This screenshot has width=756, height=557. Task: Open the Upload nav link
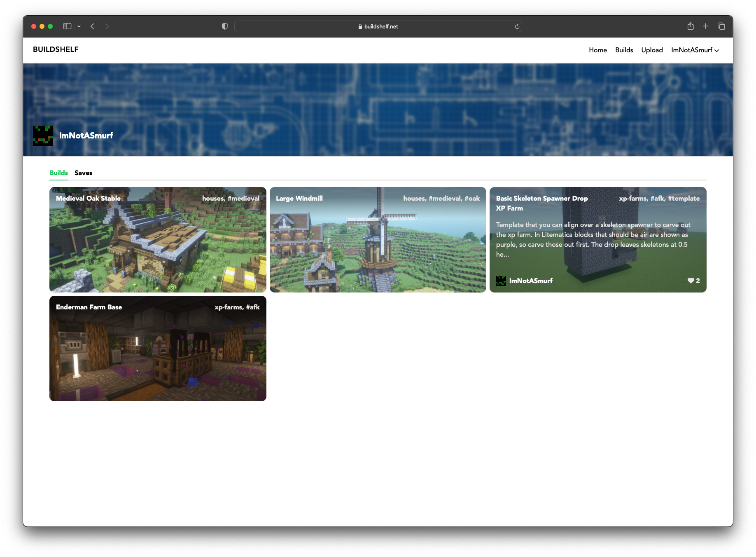click(x=652, y=50)
